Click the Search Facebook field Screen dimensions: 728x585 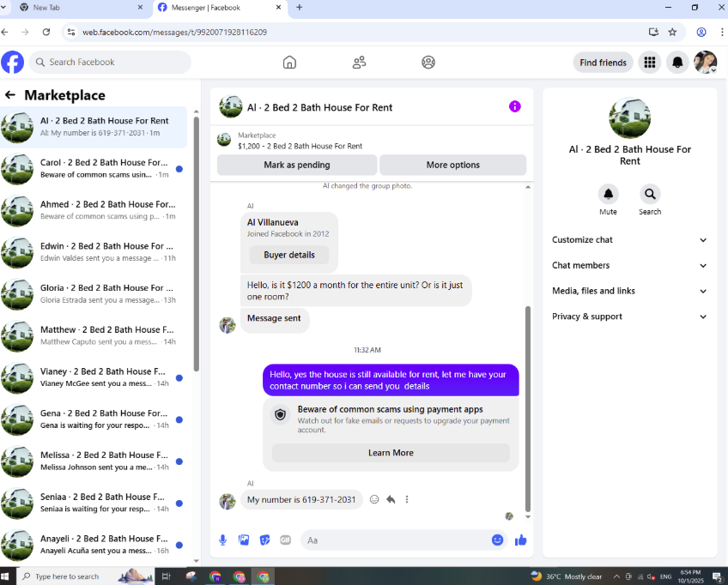point(110,62)
